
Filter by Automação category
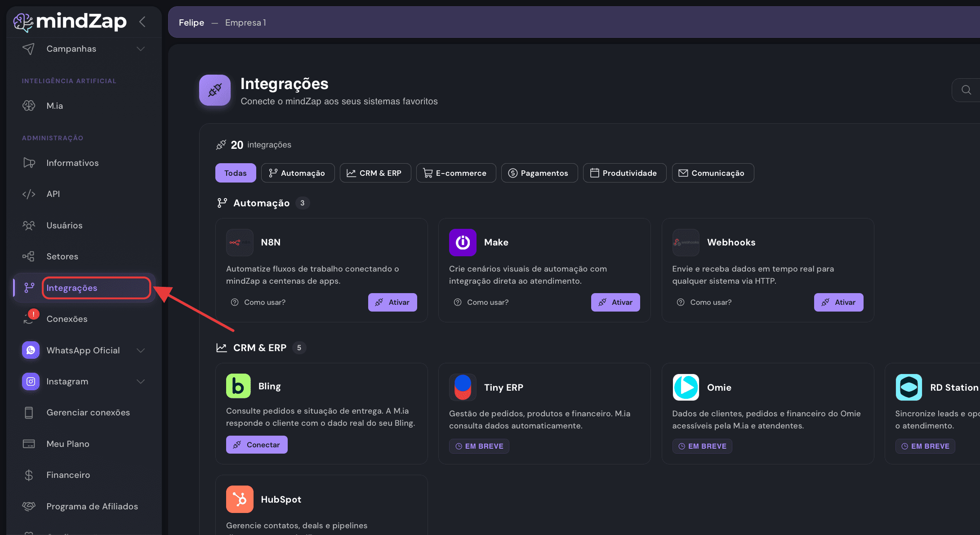298,173
